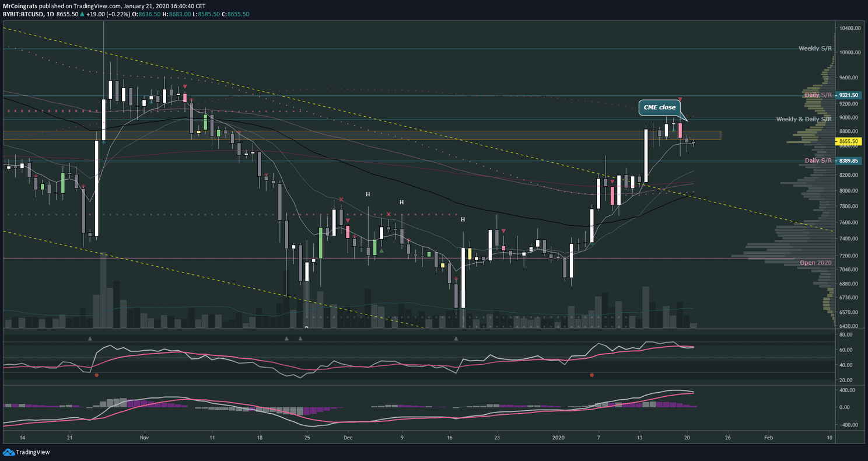Select the 'CME close' callout annotation
The height and width of the screenshot is (461, 868).
660,107
